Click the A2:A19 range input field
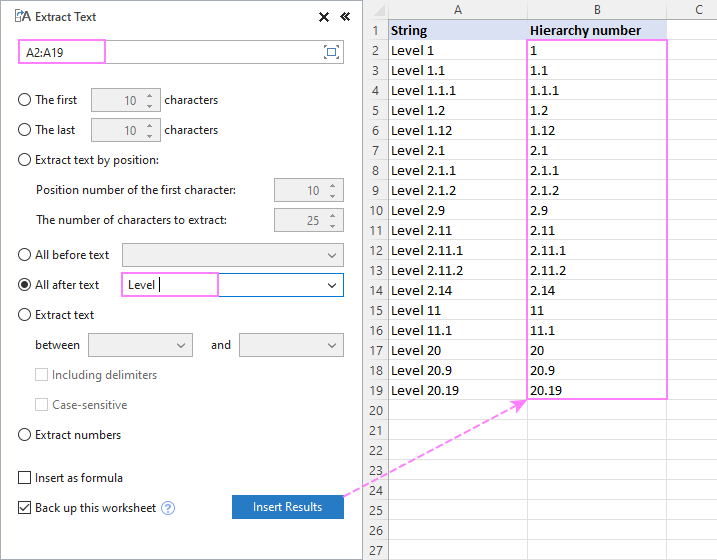 [x=181, y=52]
